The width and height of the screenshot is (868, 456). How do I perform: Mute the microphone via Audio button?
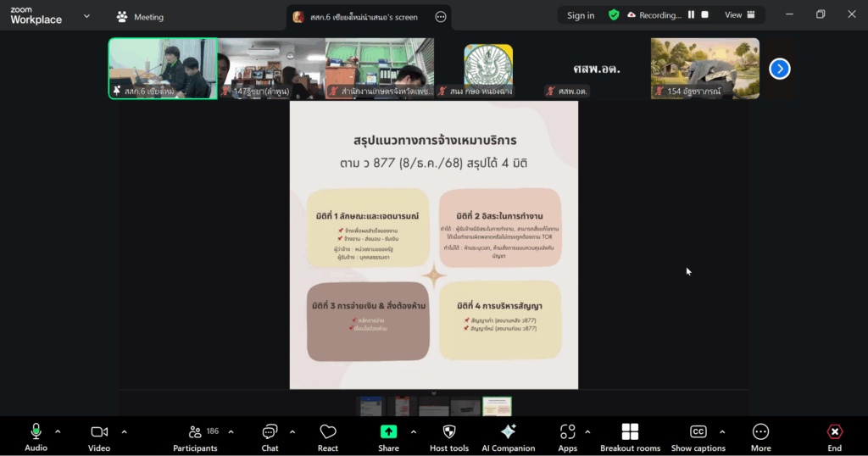pyautogui.click(x=36, y=433)
